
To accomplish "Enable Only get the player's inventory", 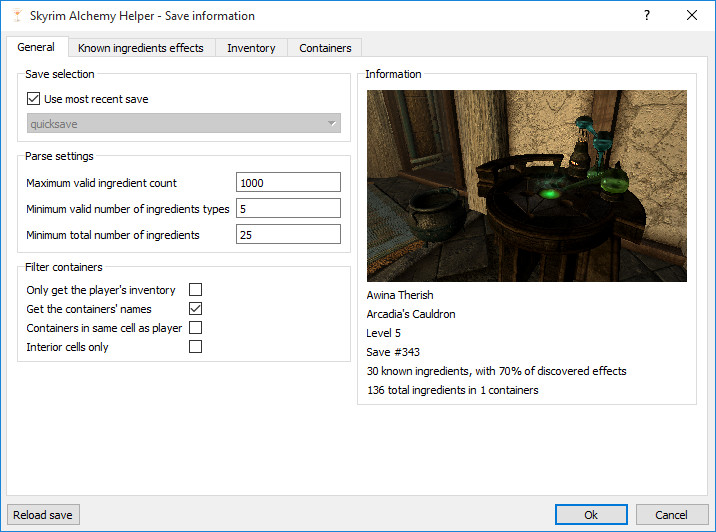I will tap(195, 290).
